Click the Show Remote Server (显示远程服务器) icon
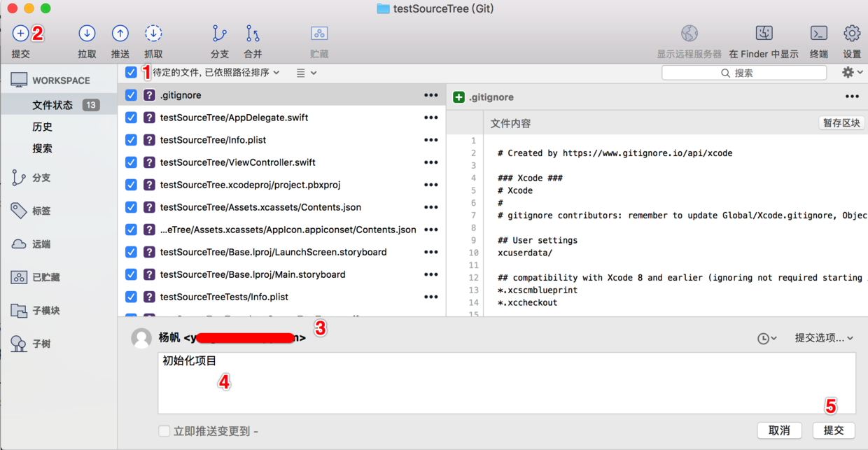Screen dimensions: 868x450 click(689, 33)
